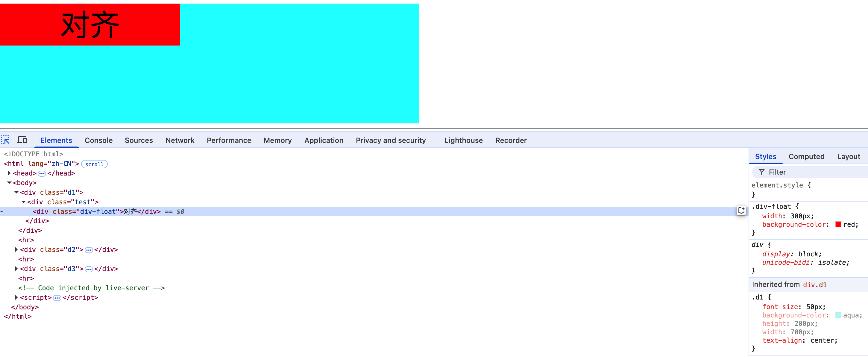868x357 pixels.
Task: Click the red box with Chinese text
Action: 90,25
